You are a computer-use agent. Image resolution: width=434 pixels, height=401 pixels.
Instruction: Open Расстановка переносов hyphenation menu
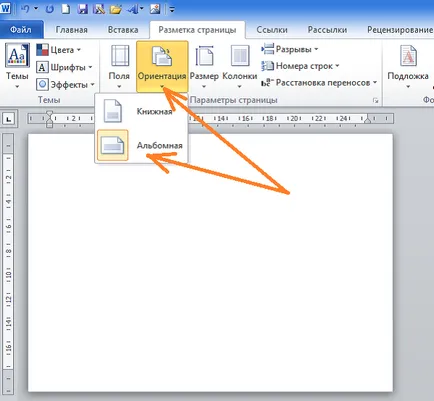(x=319, y=82)
